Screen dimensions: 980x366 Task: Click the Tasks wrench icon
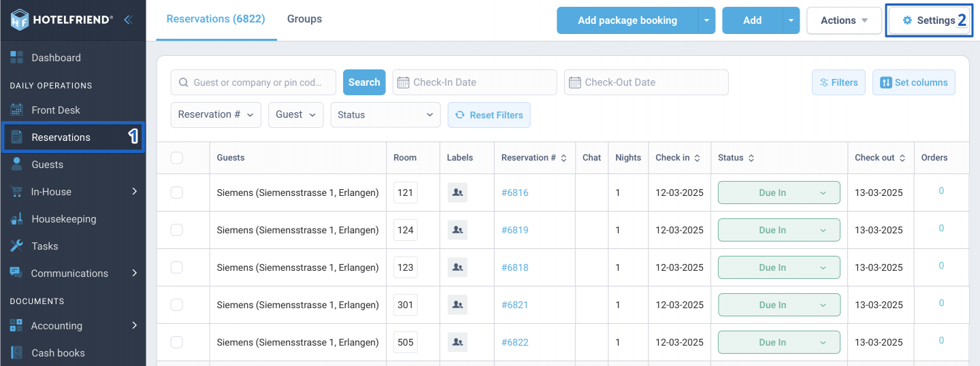pyautogui.click(x=17, y=246)
